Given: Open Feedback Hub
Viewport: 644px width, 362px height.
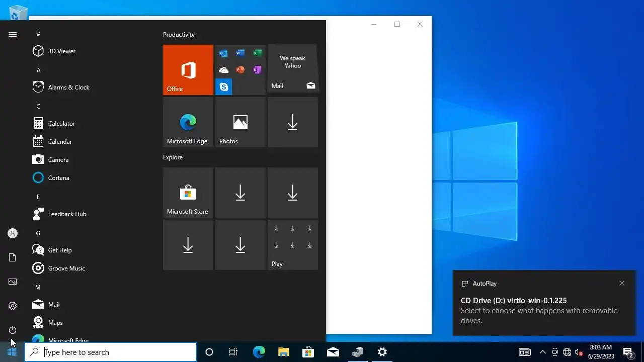Looking at the screenshot, I should (x=94, y=214).
